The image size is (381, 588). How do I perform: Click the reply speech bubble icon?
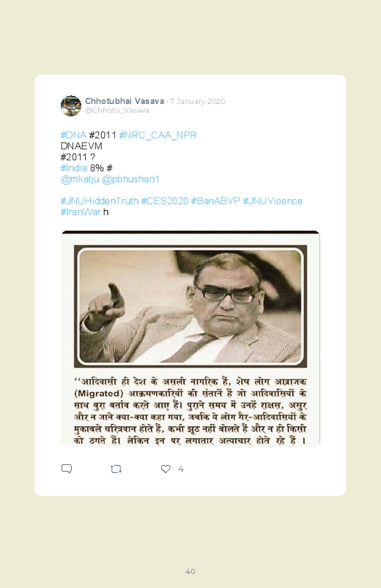coord(67,469)
